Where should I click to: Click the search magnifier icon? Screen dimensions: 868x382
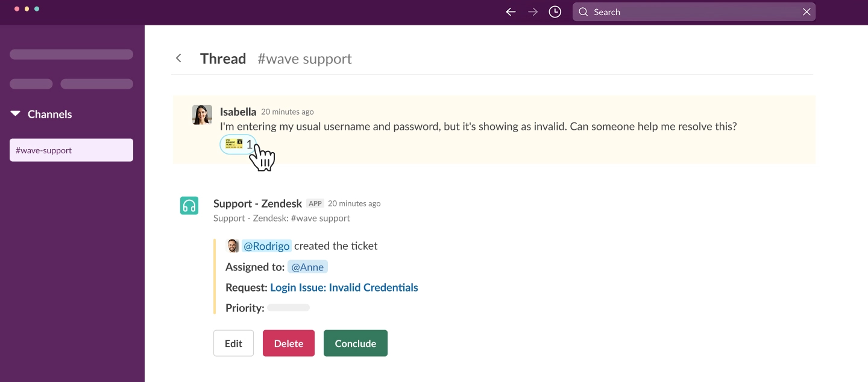pos(583,12)
